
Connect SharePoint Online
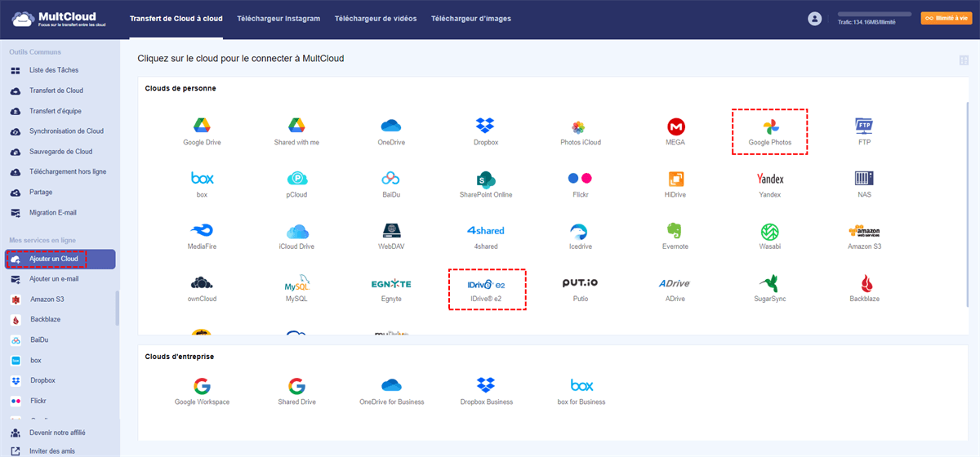coord(486,184)
